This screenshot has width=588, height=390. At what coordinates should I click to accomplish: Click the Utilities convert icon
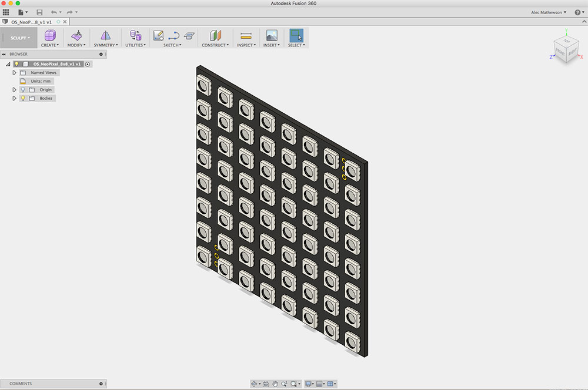pyautogui.click(x=135, y=36)
